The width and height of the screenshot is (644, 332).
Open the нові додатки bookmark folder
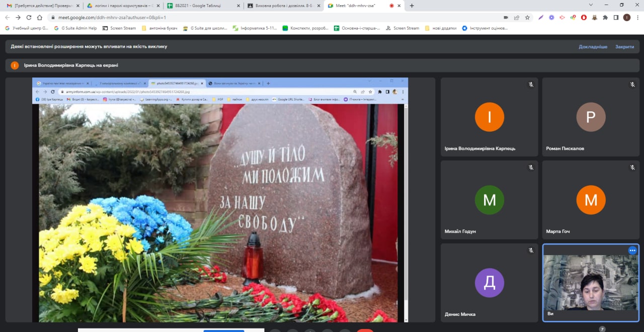(x=441, y=28)
